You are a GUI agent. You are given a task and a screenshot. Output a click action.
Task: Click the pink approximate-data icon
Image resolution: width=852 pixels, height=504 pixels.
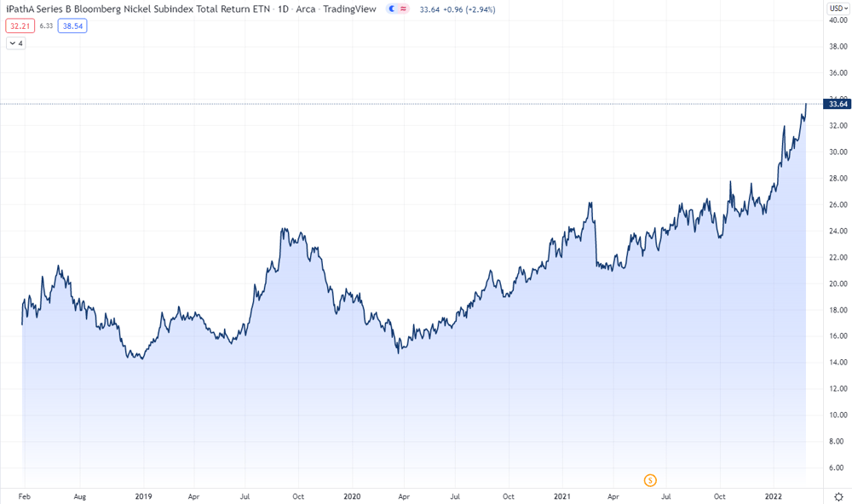403,9
